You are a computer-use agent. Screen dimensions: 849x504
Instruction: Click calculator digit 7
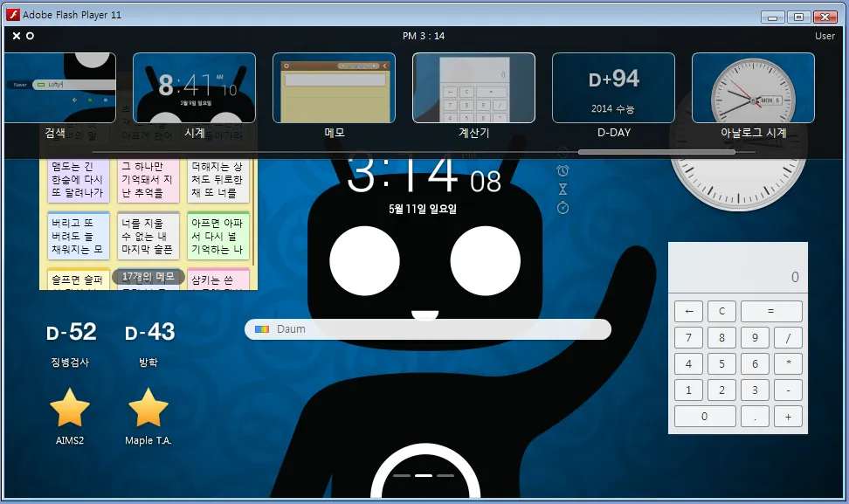point(689,338)
